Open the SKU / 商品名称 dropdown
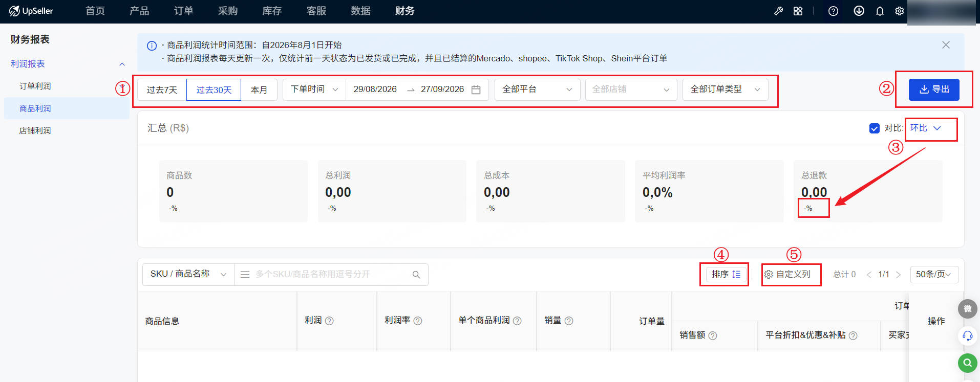Image resolution: width=980 pixels, height=382 pixels. (188, 274)
